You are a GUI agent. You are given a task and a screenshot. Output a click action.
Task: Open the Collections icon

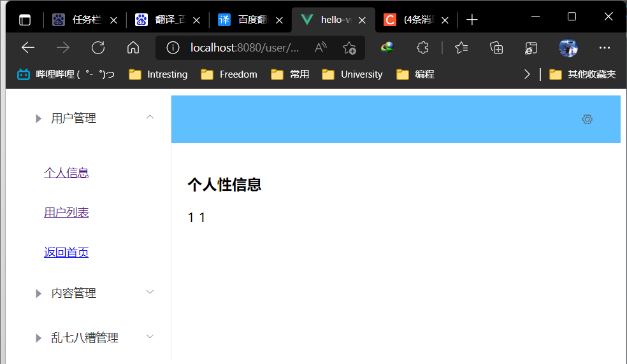(x=496, y=48)
